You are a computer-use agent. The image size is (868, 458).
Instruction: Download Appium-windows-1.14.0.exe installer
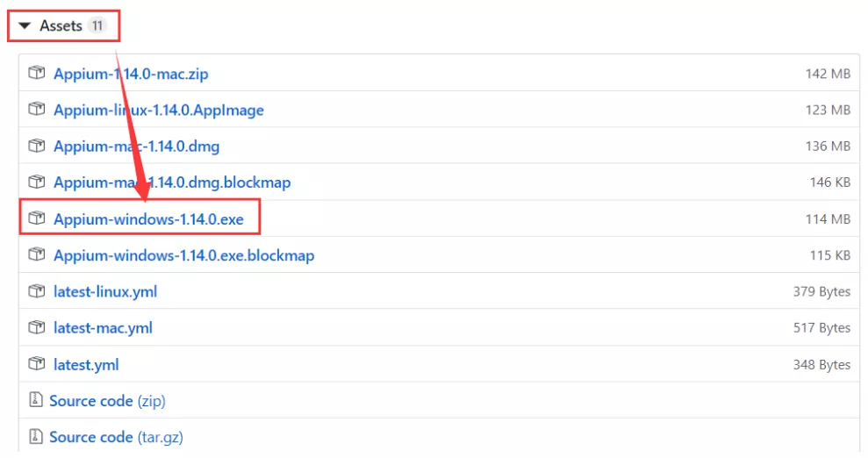click(x=148, y=219)
